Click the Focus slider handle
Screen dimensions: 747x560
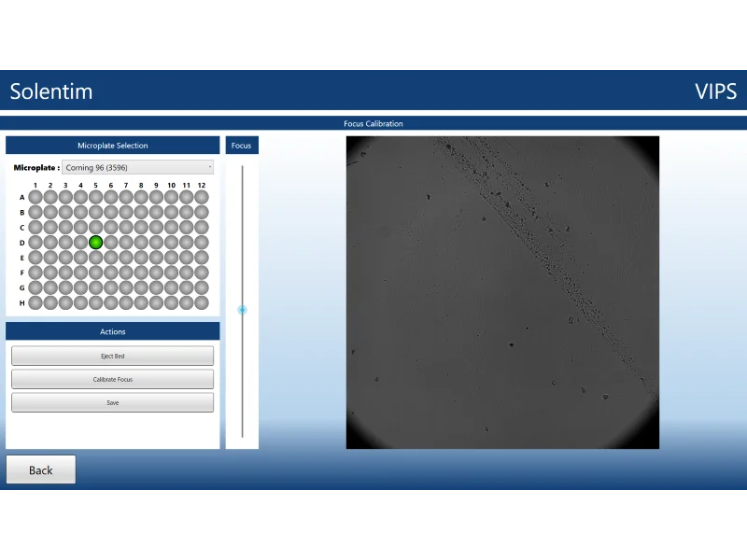tap(242, 310)
